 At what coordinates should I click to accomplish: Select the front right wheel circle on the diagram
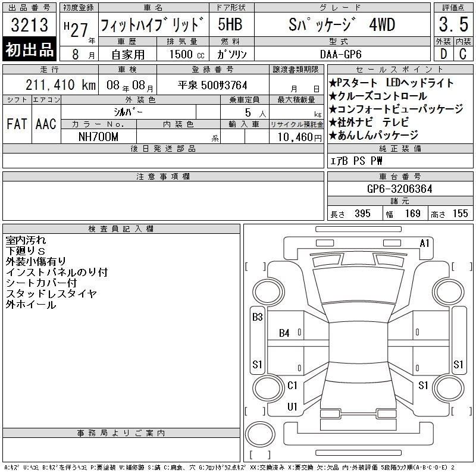click(x=448, y=292)
